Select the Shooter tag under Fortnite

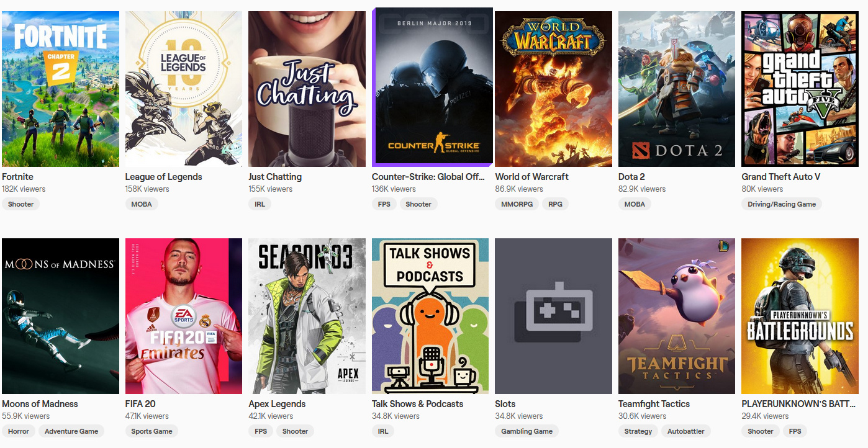click(x=20, y=204)
